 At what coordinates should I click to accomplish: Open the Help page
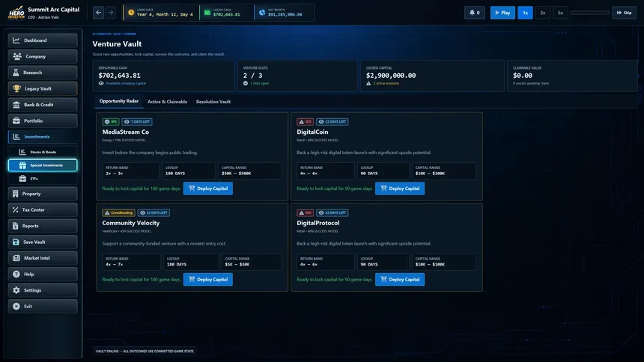42,274
